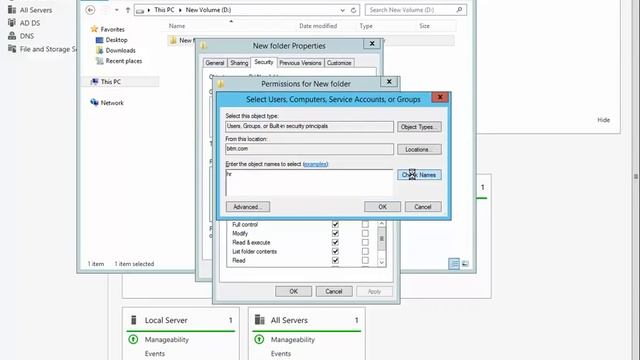Sort by Name column header
This screenshot has width=640, height=360.
(177, 26)
